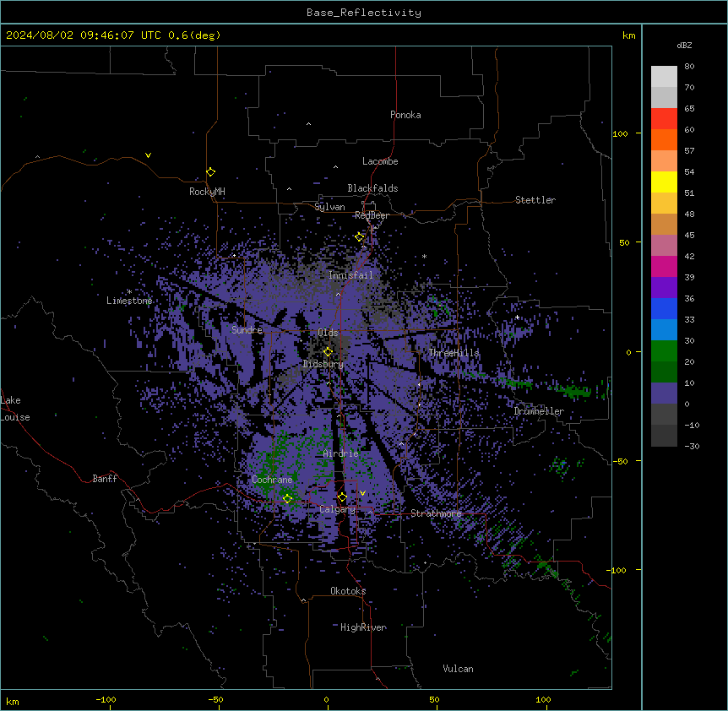Pick the bright yellow swatch between 54 and 51
The height and width of the screenshot is (711, 728).
[x=664, y=182]
